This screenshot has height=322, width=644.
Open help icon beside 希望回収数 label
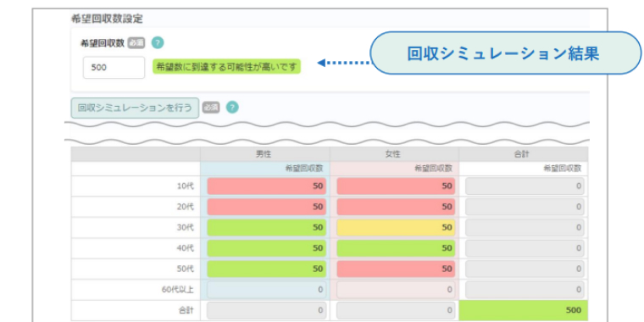point(158,42)
